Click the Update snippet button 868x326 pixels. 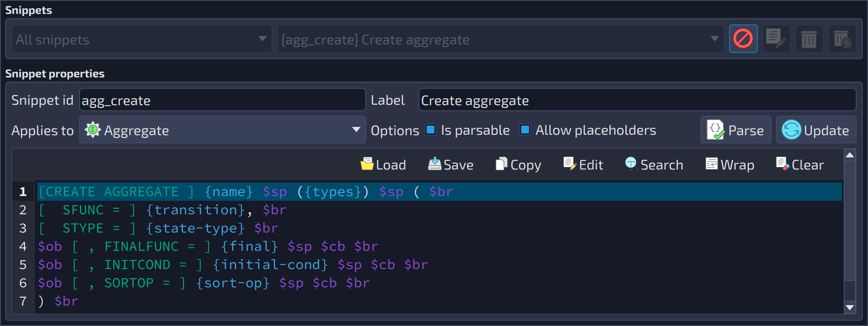coord(816,130)
